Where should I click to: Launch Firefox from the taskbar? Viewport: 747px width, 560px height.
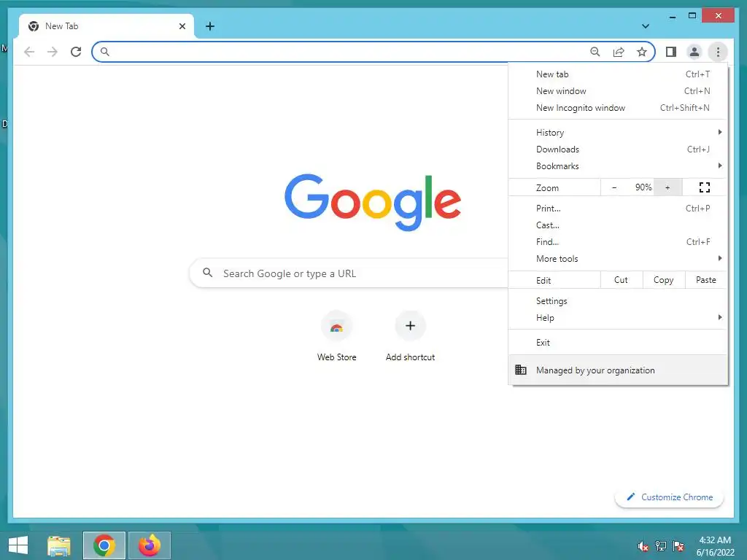(x=150, y=545)
